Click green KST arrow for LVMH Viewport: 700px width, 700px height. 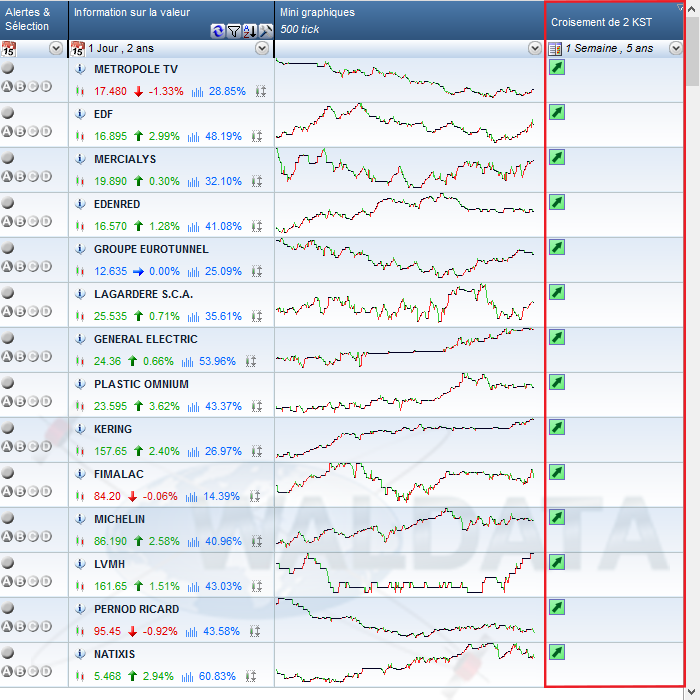click(557, 562)
